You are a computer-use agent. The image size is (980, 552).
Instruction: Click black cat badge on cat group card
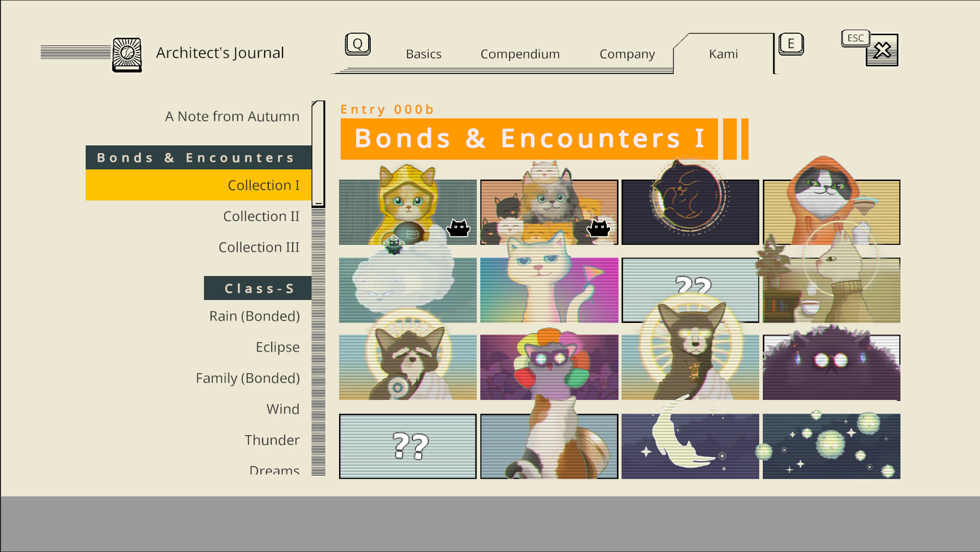tap(599, 228)
